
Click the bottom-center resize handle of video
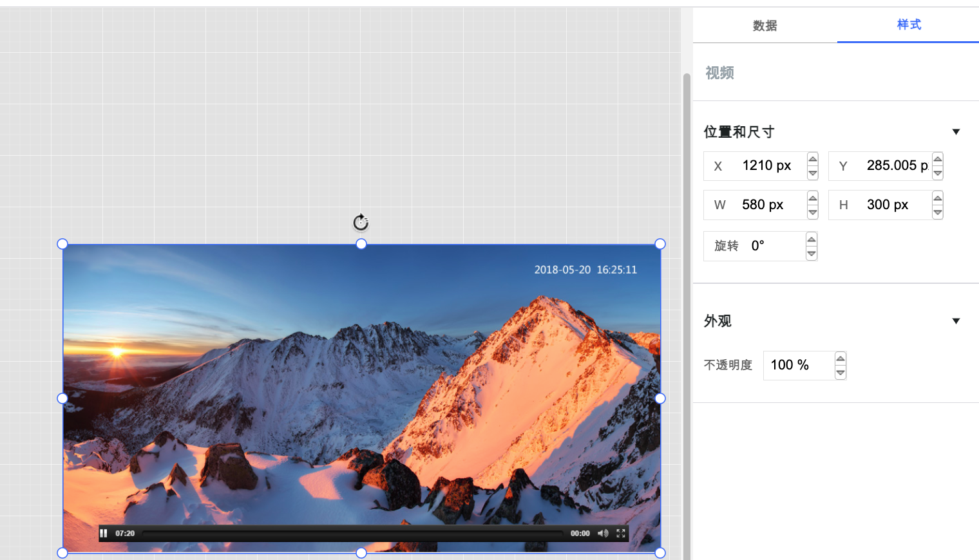[x=361, y=553]
